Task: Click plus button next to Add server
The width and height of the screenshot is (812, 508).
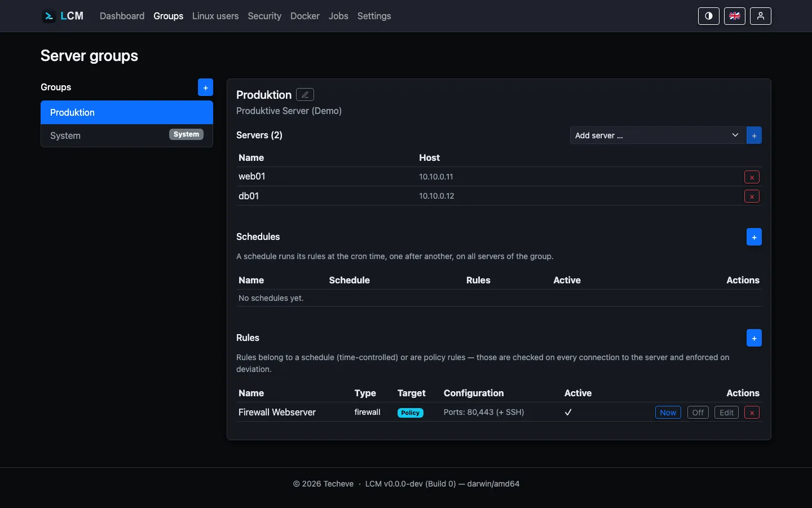Action: (x=754, y=135)
